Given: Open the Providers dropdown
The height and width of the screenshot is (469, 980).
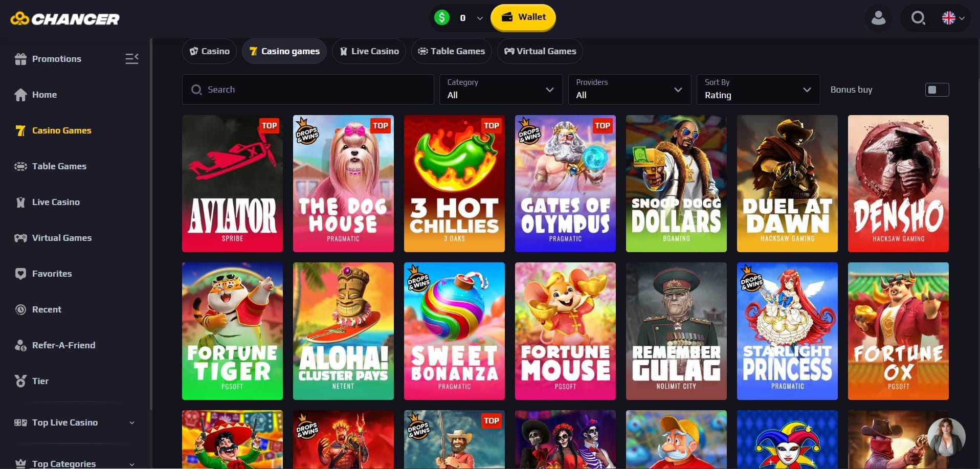Looking at the screenshot, I should pos(630,90).
